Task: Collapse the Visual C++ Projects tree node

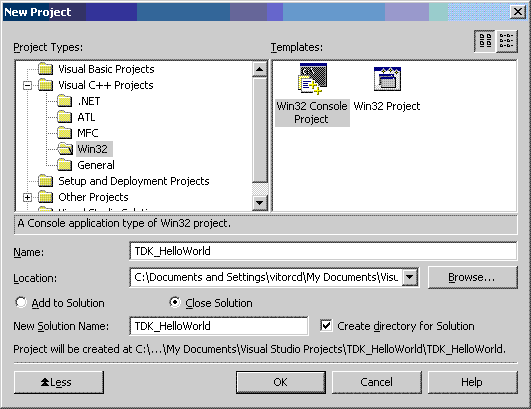Action: coord(27,85)
